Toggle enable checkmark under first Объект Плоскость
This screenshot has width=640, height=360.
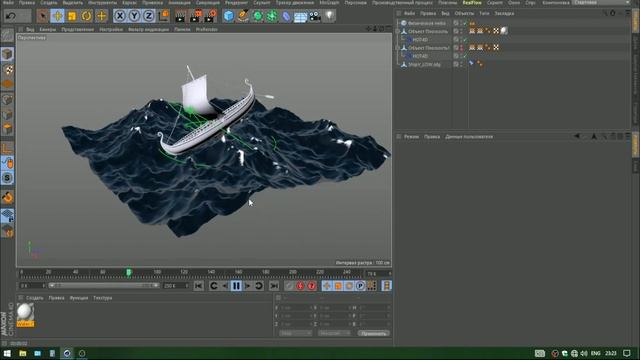[x=465, y=40]
